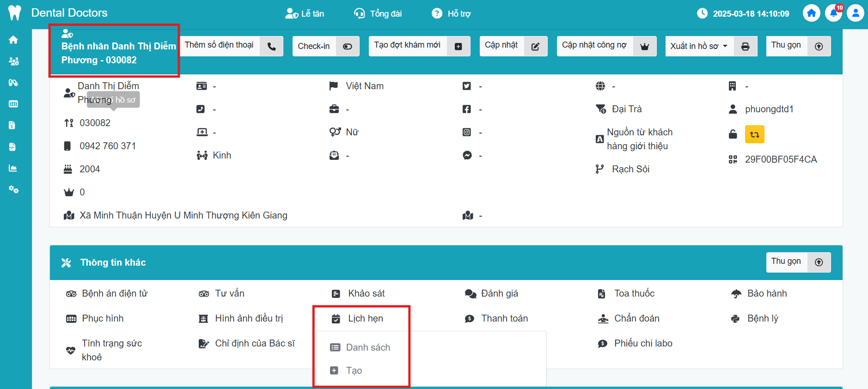Image resolution: width=868 pixels, height=389 pixels.
Task: Open the Tổng đài menu
Action: [x=378, y=14]
